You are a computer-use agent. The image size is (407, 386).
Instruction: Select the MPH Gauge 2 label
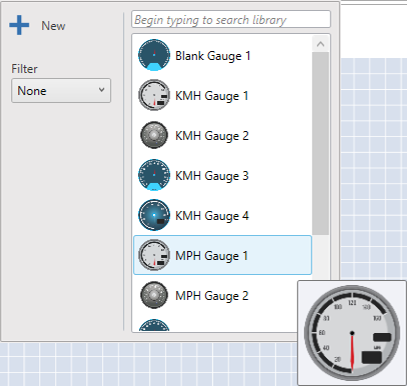pos(212,296)
